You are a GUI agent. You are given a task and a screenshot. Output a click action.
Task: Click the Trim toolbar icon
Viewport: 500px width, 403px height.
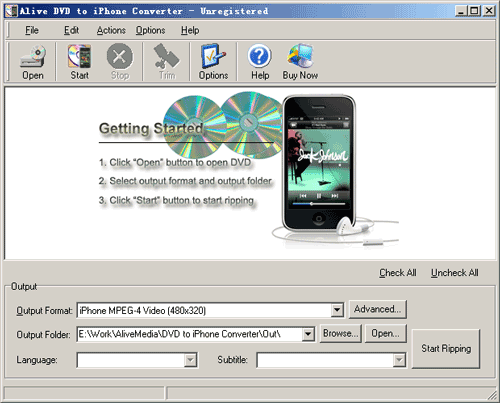(x=167, y=56)
